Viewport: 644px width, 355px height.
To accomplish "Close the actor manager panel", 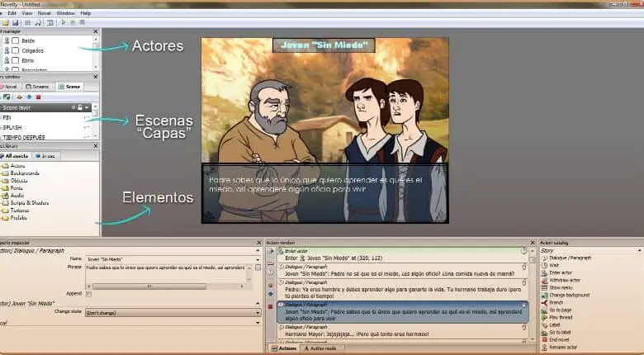I will (96, 31).
